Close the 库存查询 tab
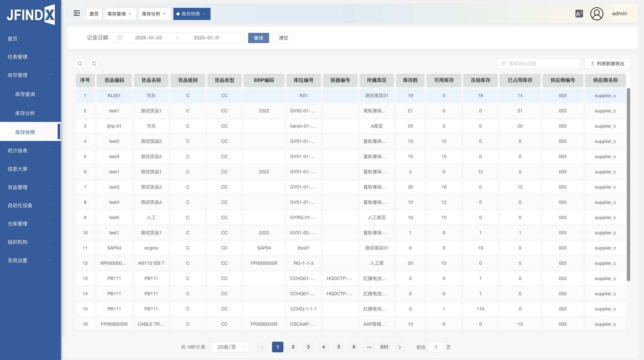644x360 pixels. click(130, 14)
